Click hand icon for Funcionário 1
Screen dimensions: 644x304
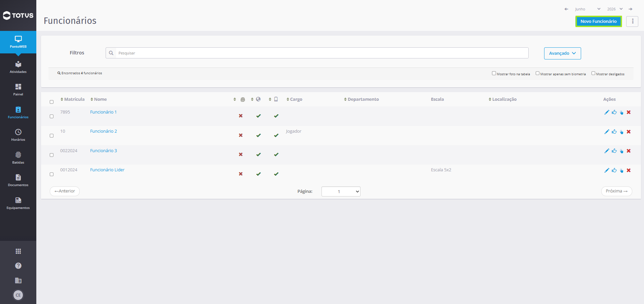point(621,113)
